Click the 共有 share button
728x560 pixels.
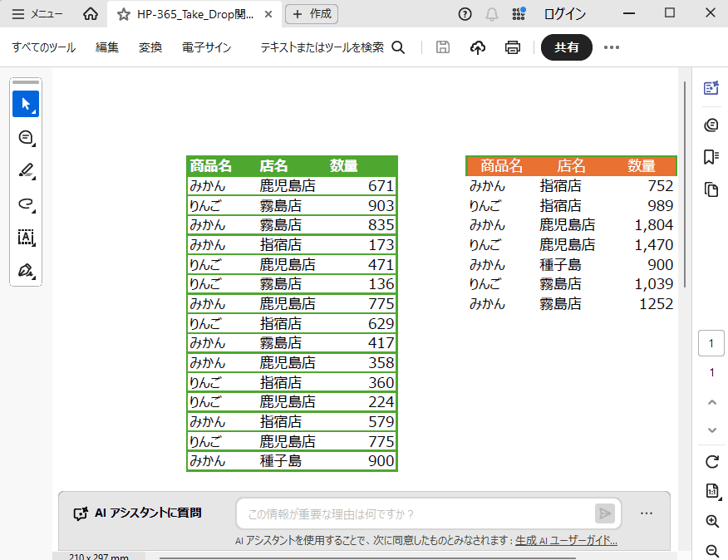tap(566, 47)
